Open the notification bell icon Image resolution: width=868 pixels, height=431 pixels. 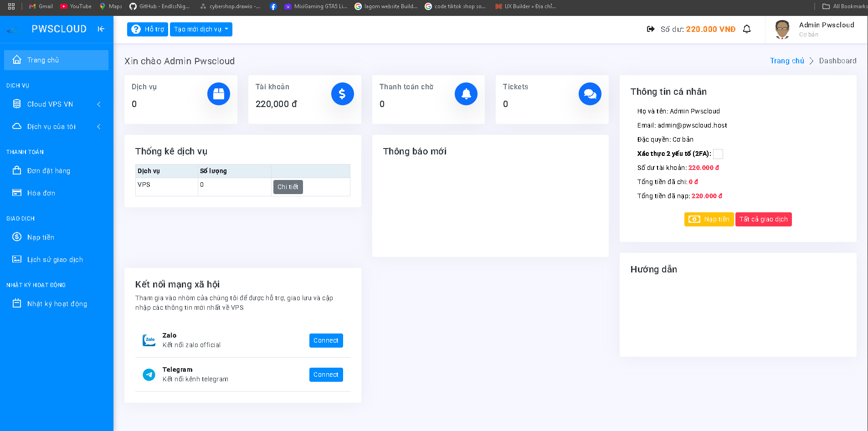(747, 29)
